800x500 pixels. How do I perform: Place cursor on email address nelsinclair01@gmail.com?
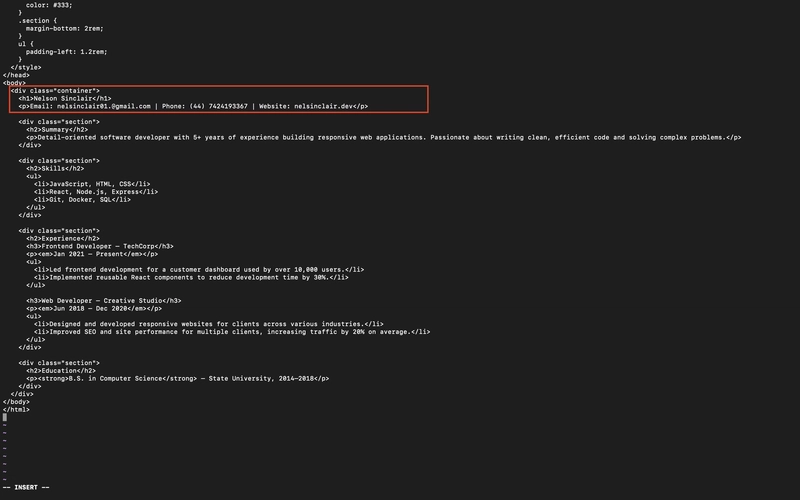pyautogui.click(x=104, y=106)
